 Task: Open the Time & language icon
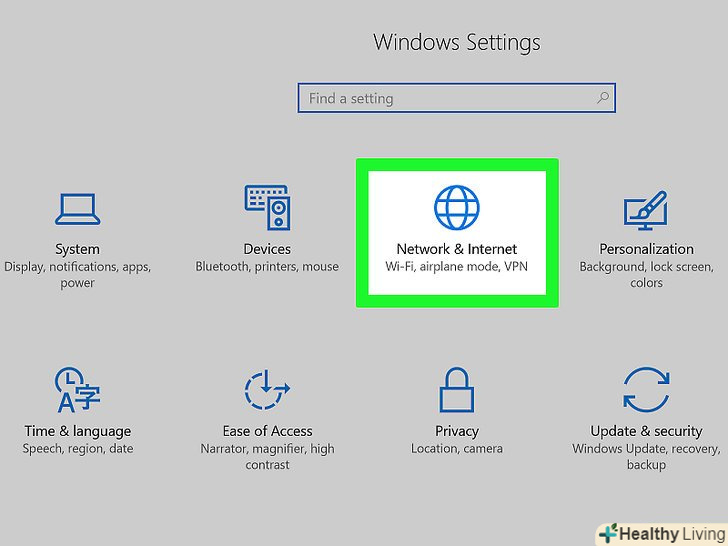(77, 390)
